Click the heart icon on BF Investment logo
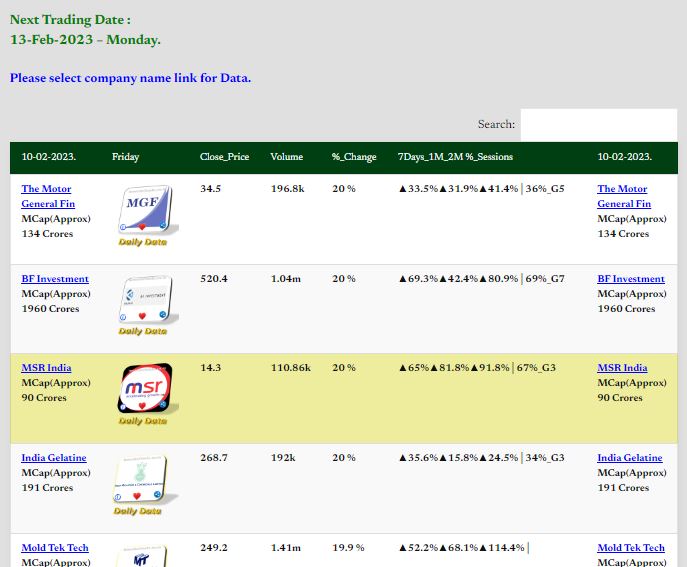Screen dimensions: 687x567 pyautogui.click(x=142, y=316)
